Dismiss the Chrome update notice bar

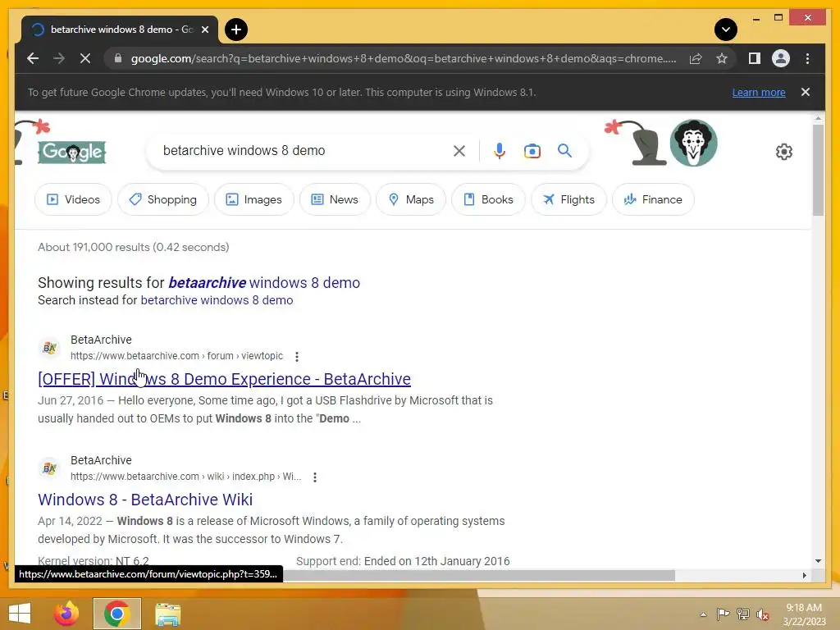[806, 92]
